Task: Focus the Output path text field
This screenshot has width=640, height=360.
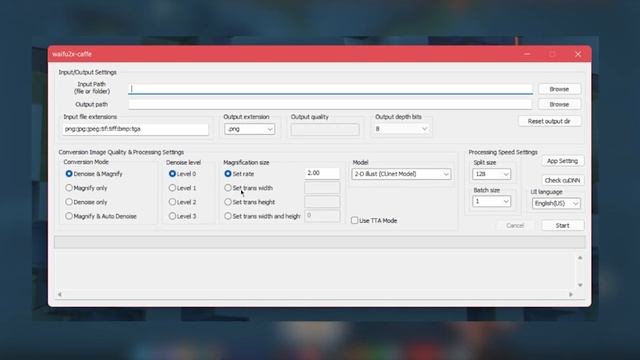Action: (330, 104)
